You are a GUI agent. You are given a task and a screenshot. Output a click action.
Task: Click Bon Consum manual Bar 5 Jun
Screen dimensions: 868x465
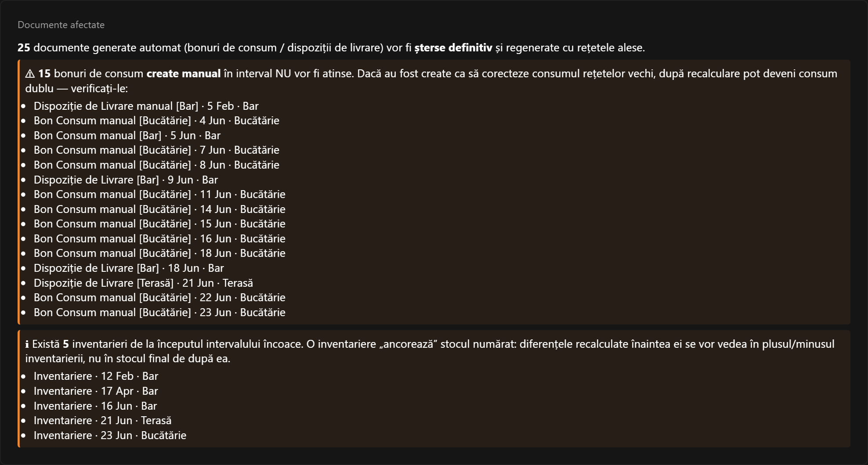tap(127, 135)
